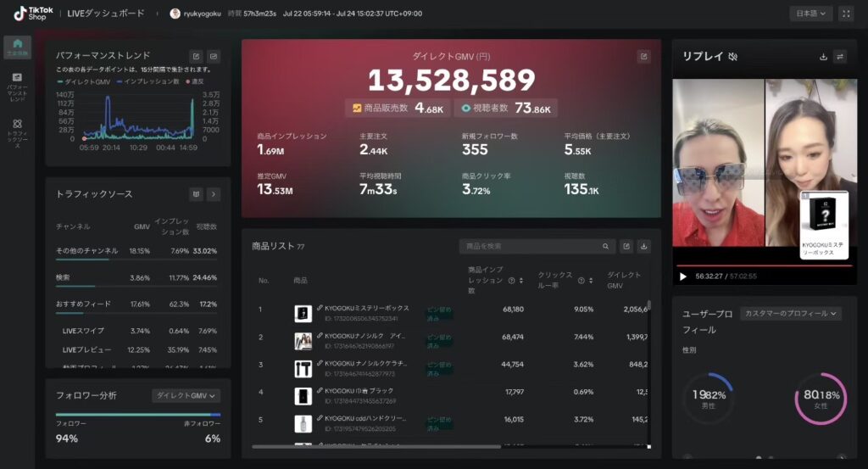Unmute the replay audio

(733, 57)
